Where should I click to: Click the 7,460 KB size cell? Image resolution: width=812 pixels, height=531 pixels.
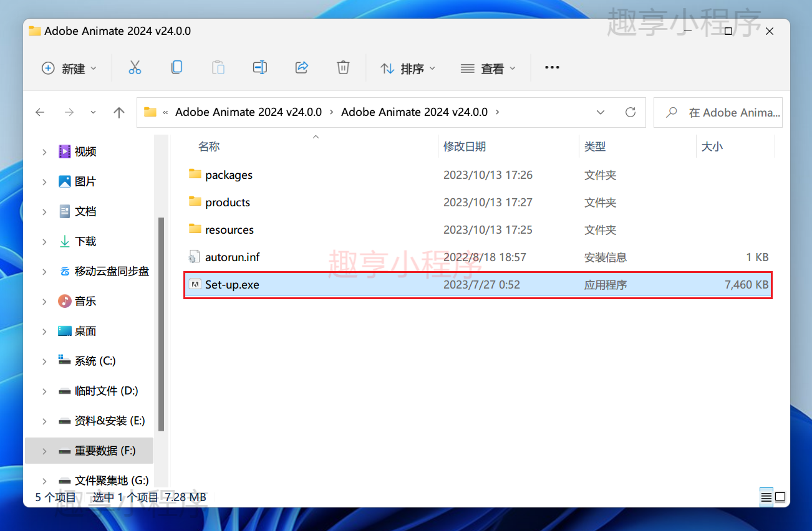point(747,285)
